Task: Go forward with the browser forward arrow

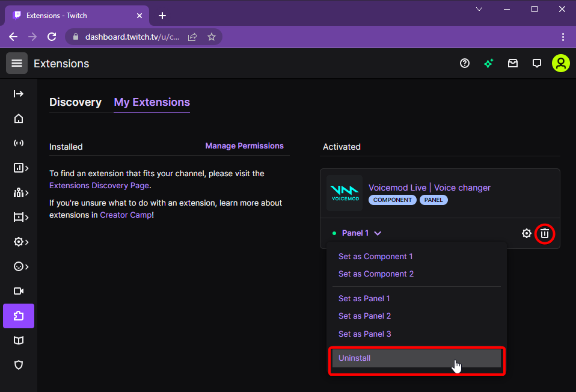Action: (x=32, y=37)
